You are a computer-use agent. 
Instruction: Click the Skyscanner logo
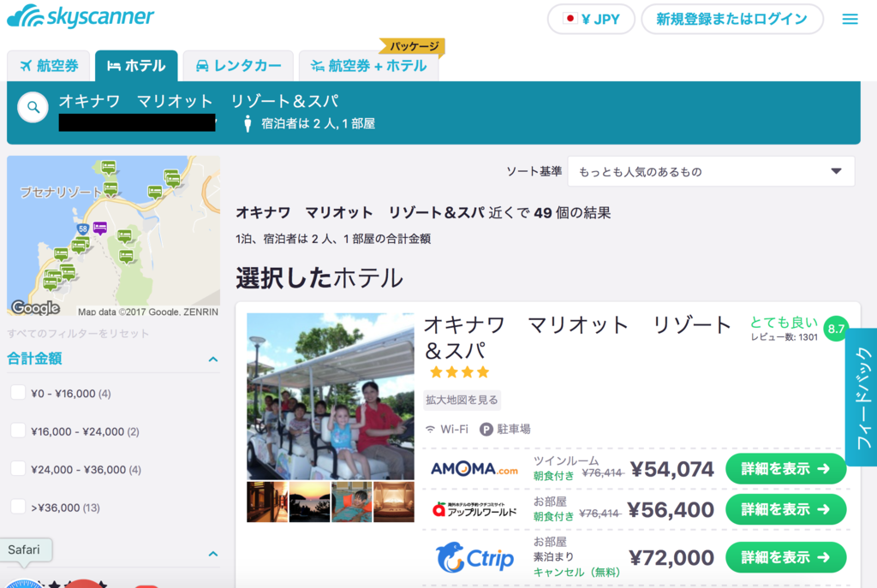(81, 15)
